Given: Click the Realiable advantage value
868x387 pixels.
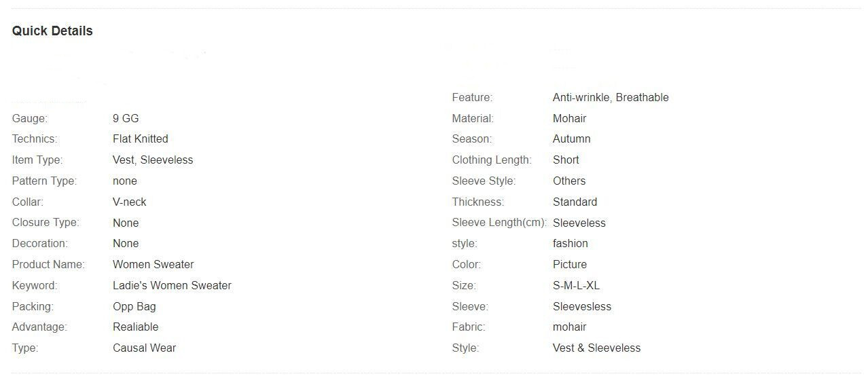Looking at the screenshot, I should tap(136, 327).
